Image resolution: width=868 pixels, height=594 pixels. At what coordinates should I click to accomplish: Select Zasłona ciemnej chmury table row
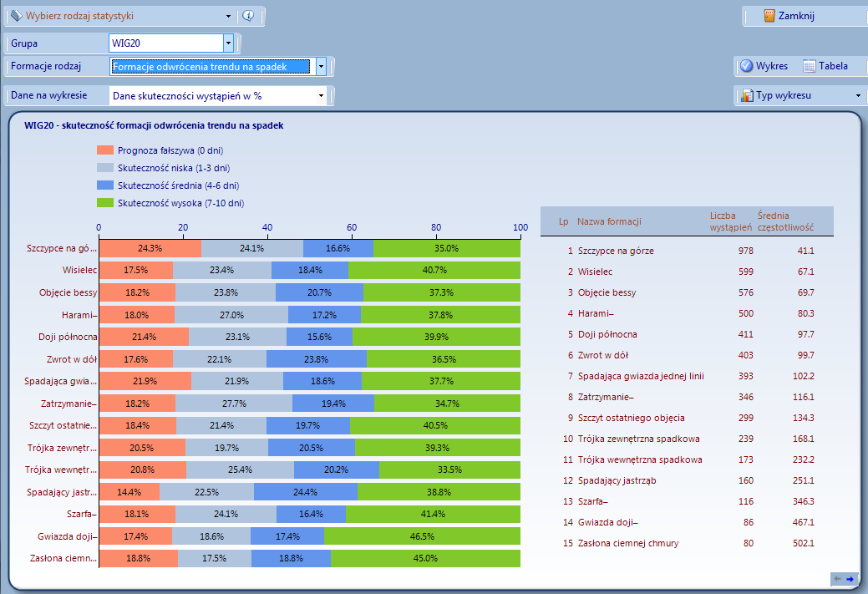(687, 544)
